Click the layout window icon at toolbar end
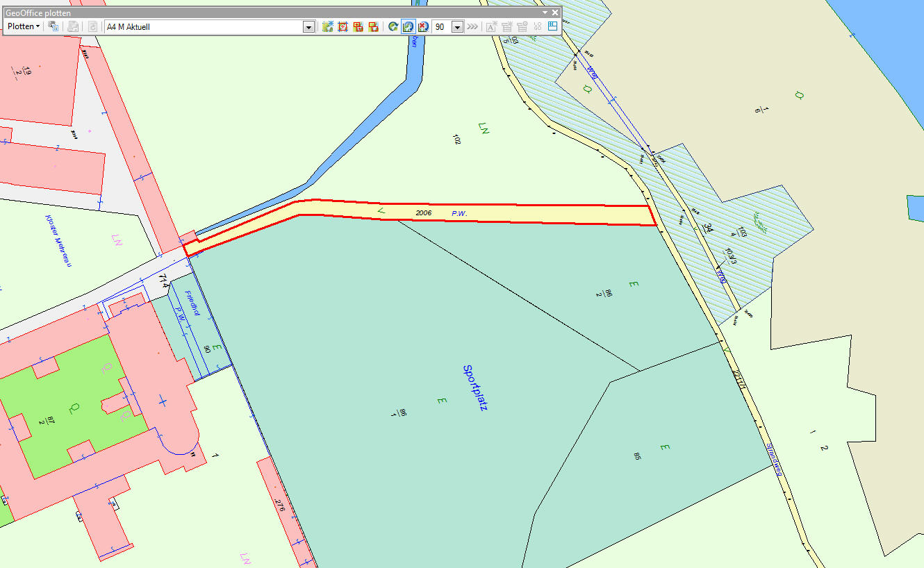The width and height of the screenshot is (924, 568). [553, 26]
